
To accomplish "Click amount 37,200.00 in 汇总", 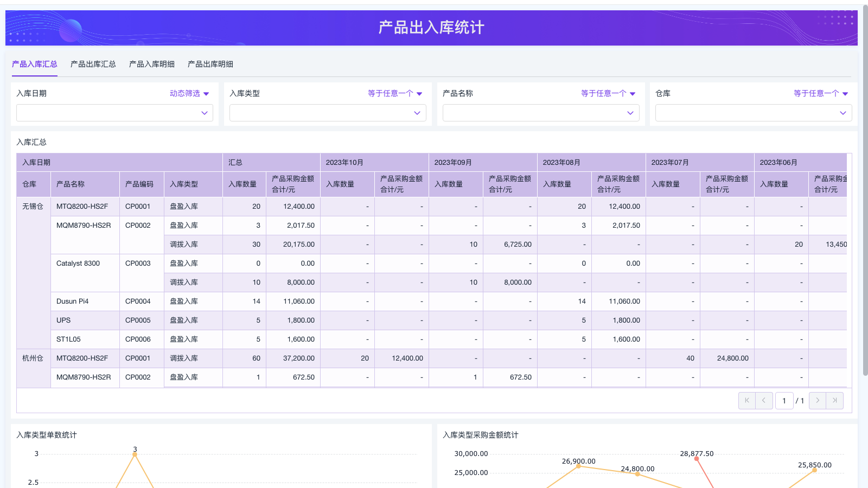I will 293,358.
